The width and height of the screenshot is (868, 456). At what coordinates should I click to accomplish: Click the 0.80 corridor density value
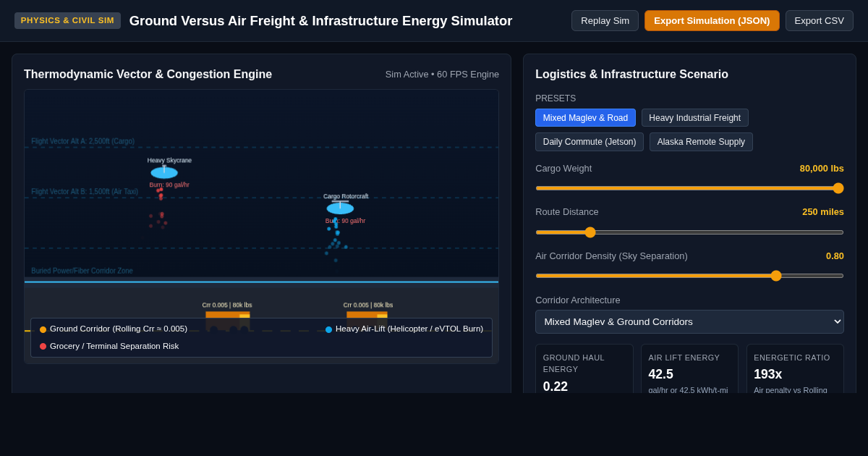pyautogui.click(x=835, y=256)
